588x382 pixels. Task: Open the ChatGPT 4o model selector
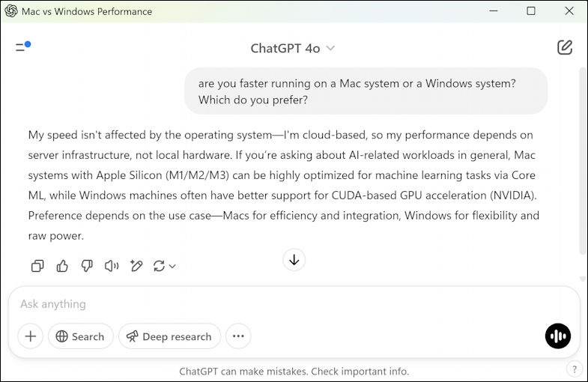(293, 49)
